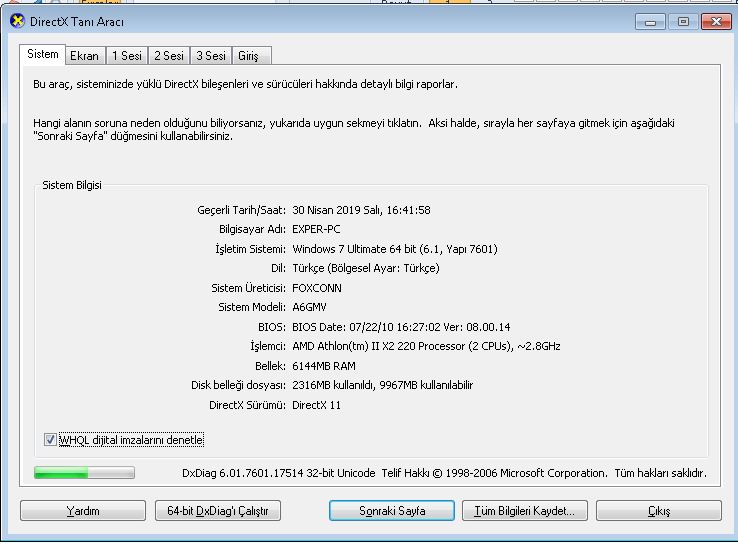738x545 pixels.
Task: Open the 3 Sesi tab
Action: click(211, 56)
